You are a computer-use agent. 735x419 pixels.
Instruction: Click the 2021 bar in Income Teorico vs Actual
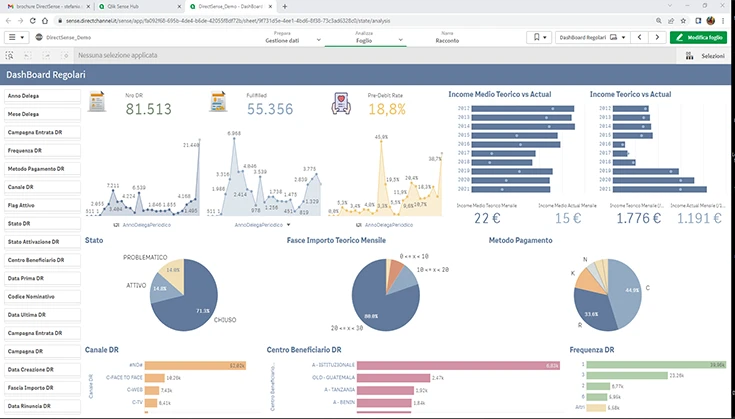click(660, 189)
